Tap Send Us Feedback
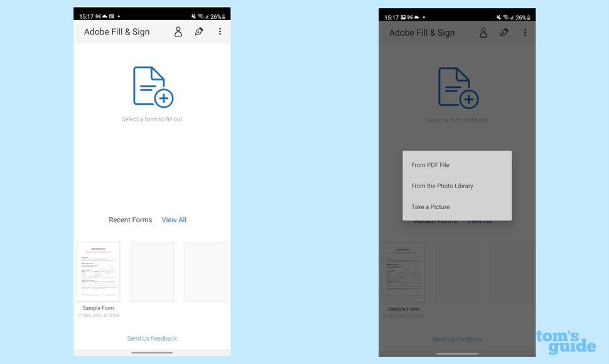609x364 pixels. [x=151, y=338]
